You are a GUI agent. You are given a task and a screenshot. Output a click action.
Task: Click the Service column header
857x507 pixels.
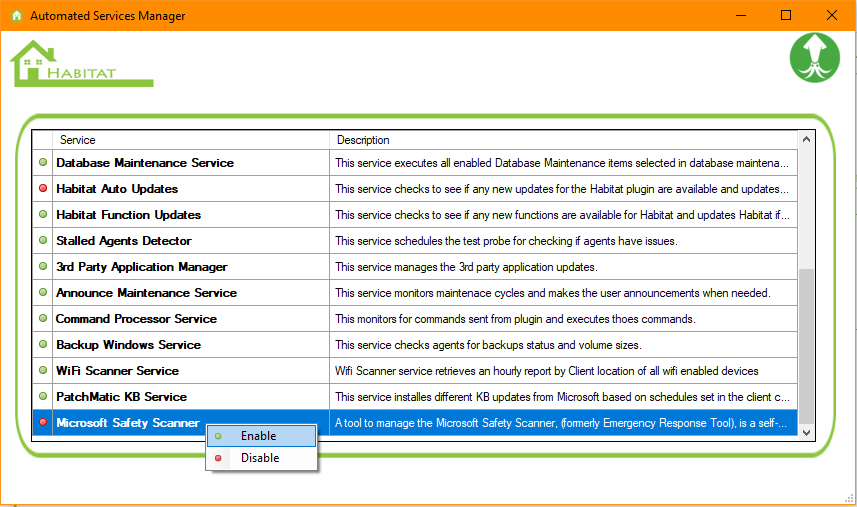coord(191,140)
